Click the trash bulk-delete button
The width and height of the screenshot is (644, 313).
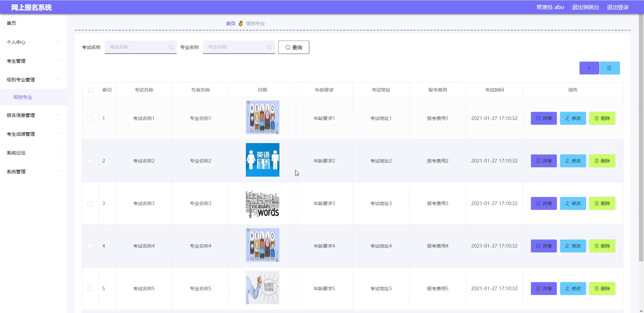click(x=609, y=68)
